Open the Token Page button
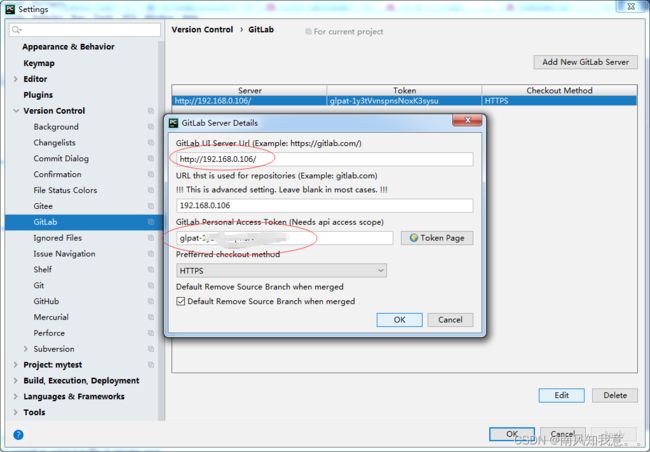Viewport: 650px width, 452px height. coord(437,238)
